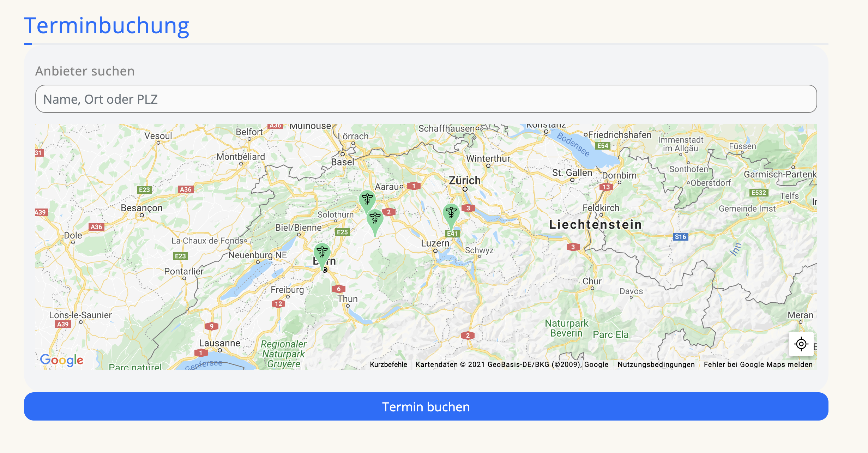Click the Füssen label

[742, 146]
